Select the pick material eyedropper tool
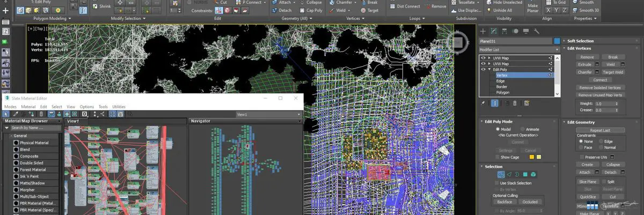The height and width of the screenshot is (215, 644). (16, 114)
